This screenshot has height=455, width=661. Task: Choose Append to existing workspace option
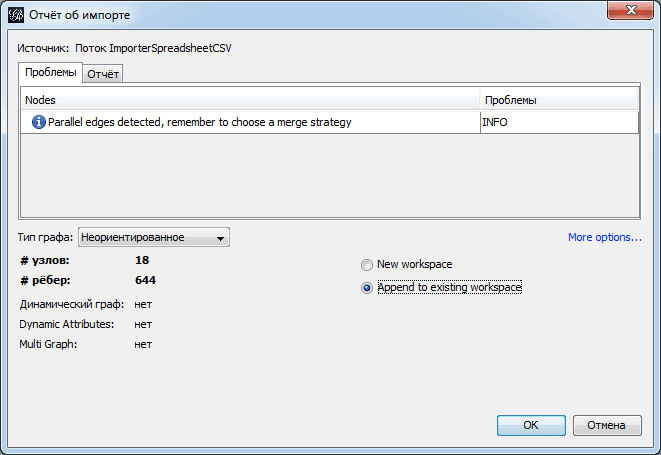pos(367,287)
